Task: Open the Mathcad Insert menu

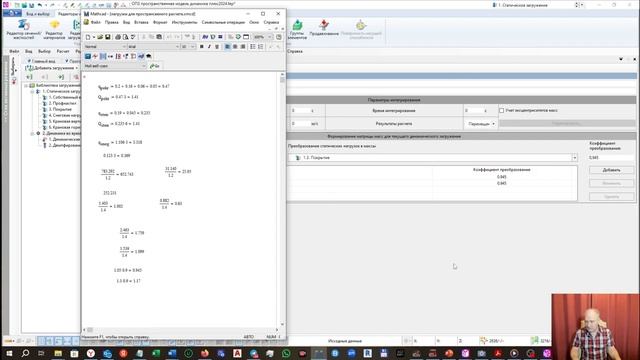Action: [x=141, y=22]
